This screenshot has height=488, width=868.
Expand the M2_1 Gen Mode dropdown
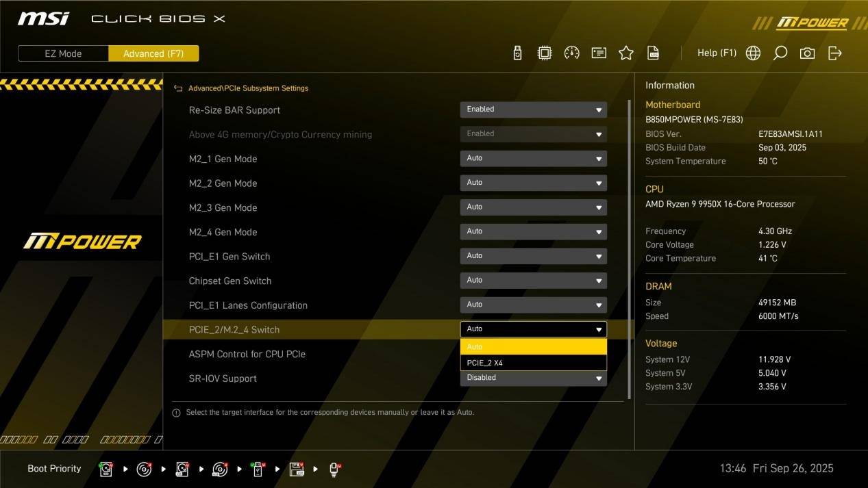pyautogui.click(x=533, y=159)
